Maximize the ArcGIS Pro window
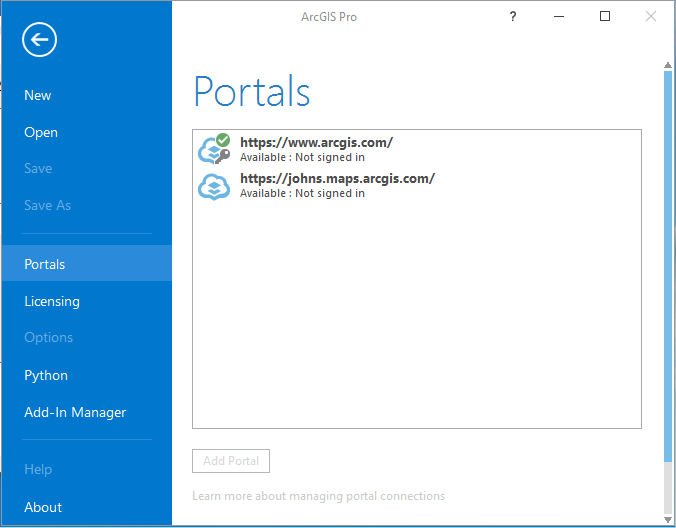The width and height of the screenshot is (676, 528). coord(605,16)
